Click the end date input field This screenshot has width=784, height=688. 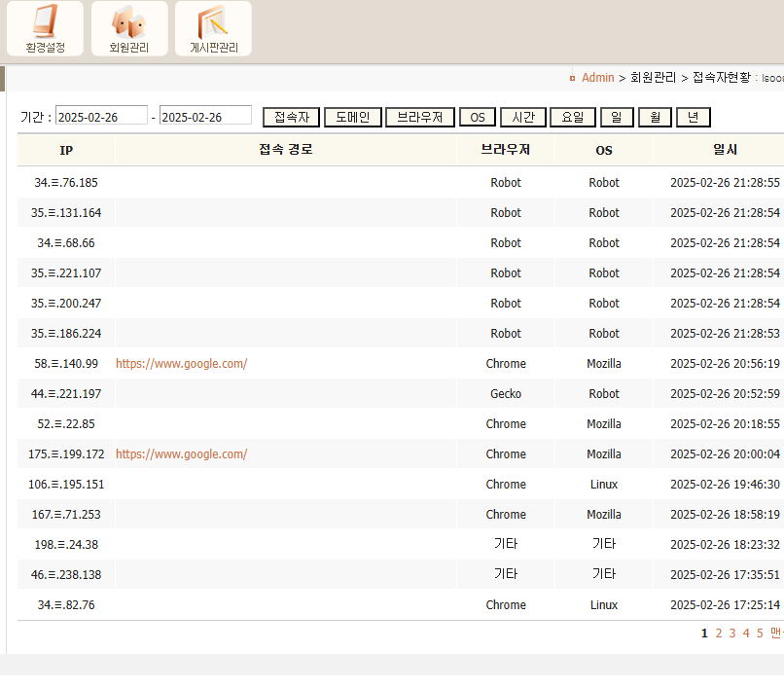(x=205, y=116)
